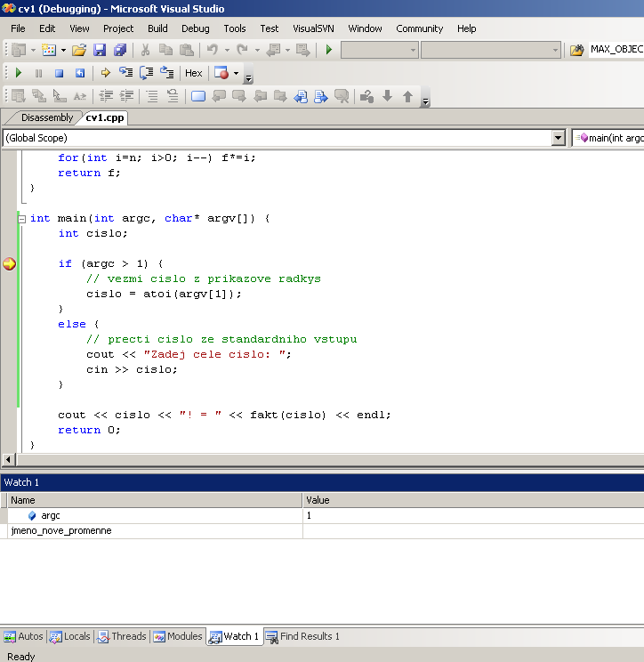644x662 pixels.
Task: Open the New Project dropdown arrow
Action: pyautogui.click(x=33, y=50)
